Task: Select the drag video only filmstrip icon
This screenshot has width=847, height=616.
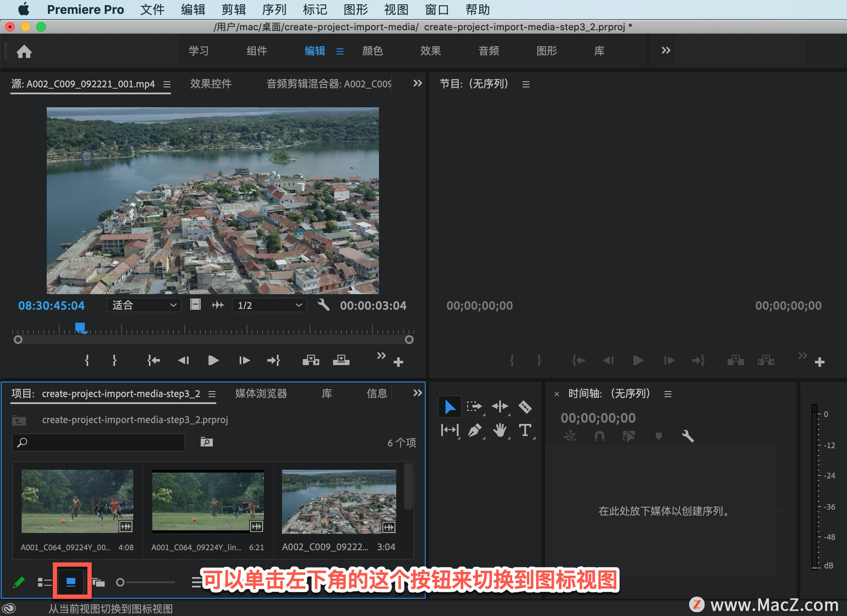Action: [x=195, y=304]
